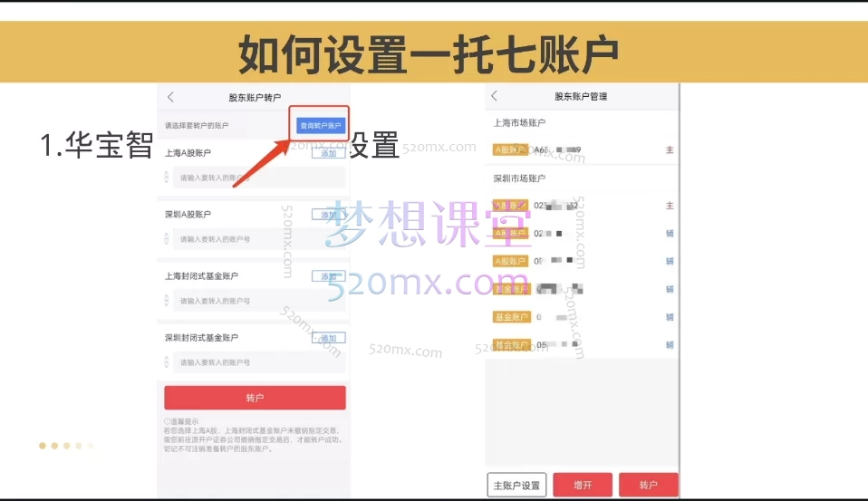
Task: Click the blue 查询转户账户 button
Action: click(x=321, y=126)
